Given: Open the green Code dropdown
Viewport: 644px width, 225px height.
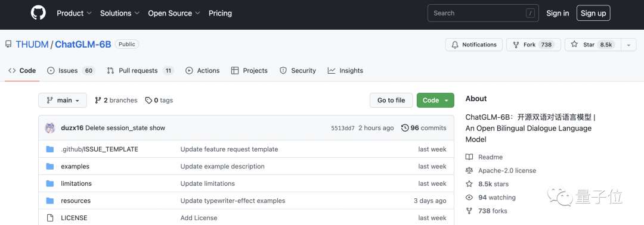Looking at the screenshot, I should [x=435, y=100].
